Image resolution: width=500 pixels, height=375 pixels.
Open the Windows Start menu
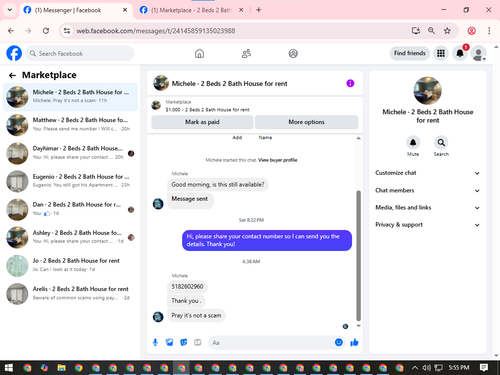tap(9, 368)
